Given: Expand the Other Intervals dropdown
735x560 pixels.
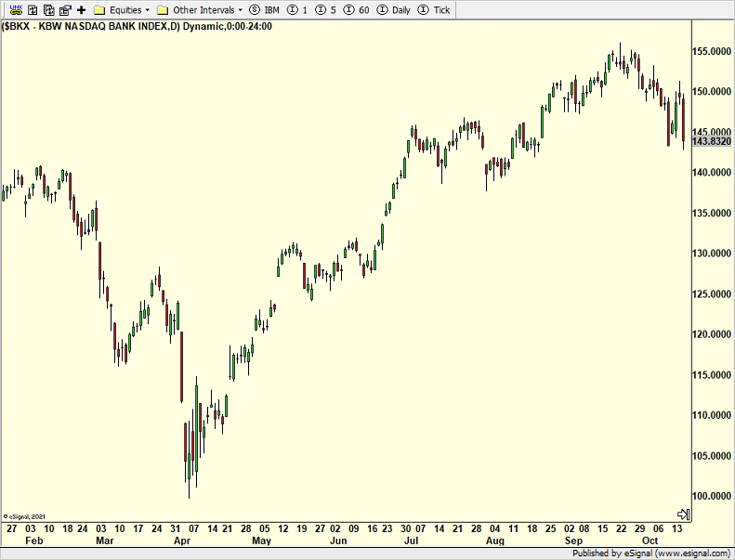Looking at the screenshot, I should point(199,9).
